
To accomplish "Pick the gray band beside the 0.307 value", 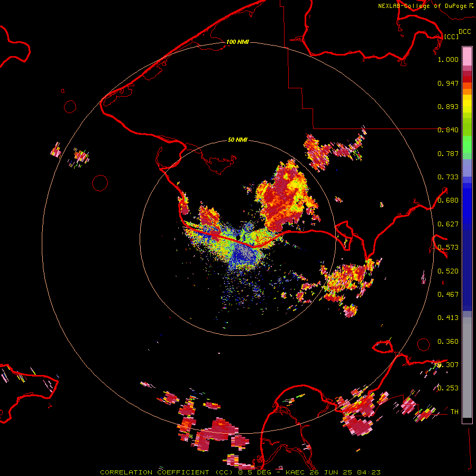I will pyautogui.click(x=467, y=368).
